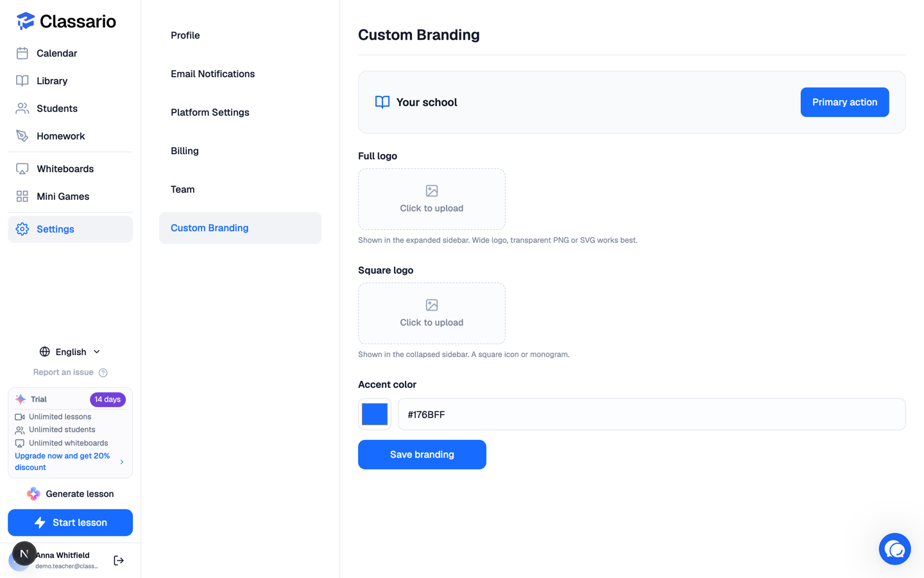The height and width of the screenshot is (578, 924).
Task: Go to Platform Settings
Action: tap(240, 112)
